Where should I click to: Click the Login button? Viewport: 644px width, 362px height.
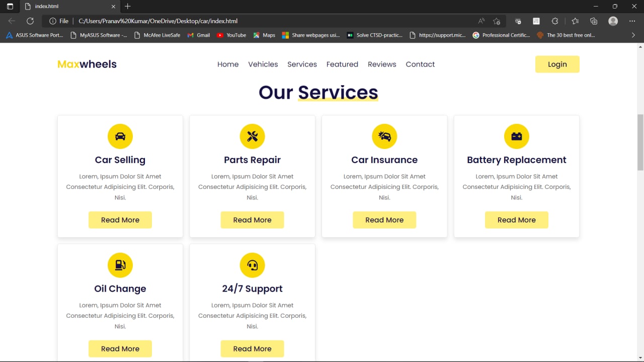pos(557,64)
